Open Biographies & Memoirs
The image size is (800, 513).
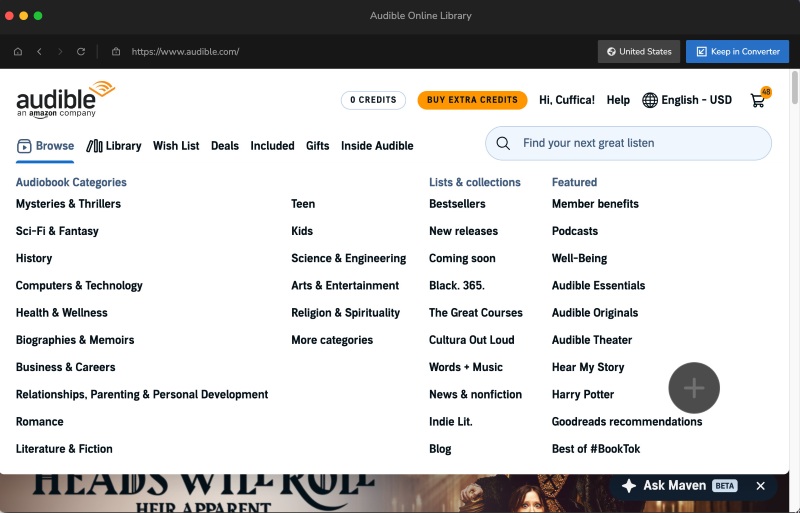(x=75, y=340)
